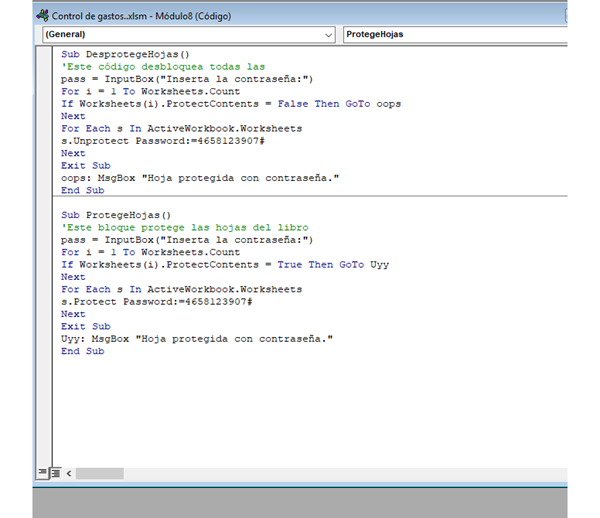The image size is (600, 518).
Task: Click the 's.Protect Password' code line
Action: click(x=156, y=302)
